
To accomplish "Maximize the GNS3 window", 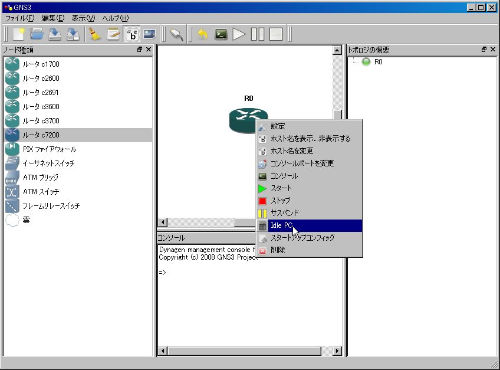I will [481, 7].
